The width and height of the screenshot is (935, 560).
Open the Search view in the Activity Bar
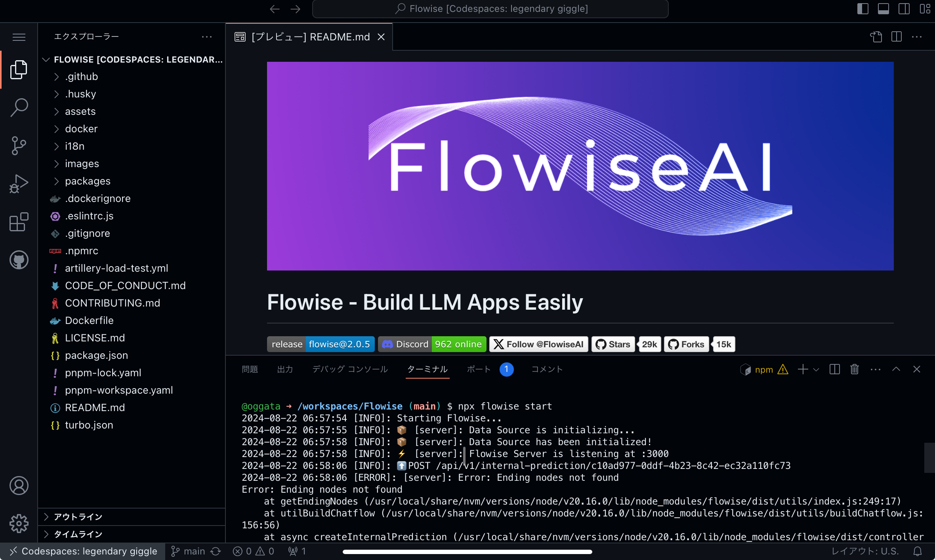[x=19, y=107]
